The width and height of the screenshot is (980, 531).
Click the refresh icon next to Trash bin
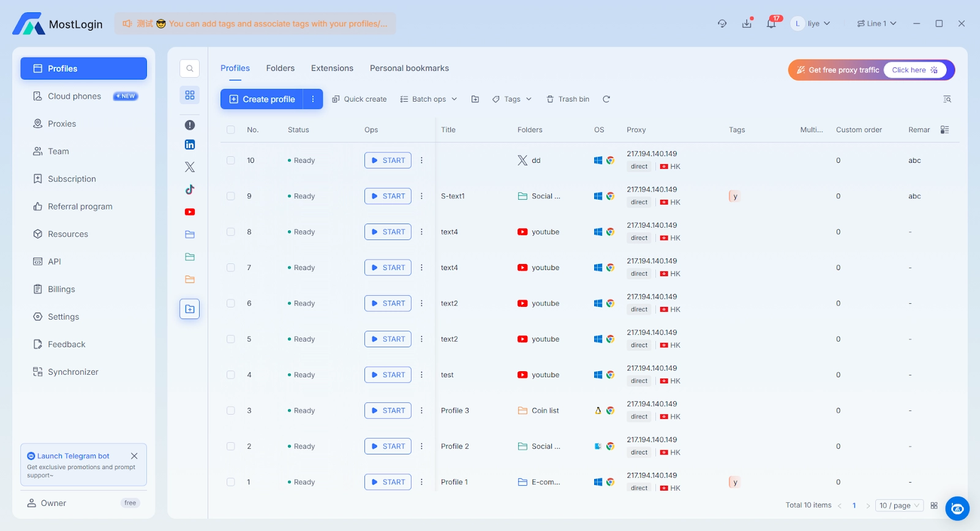click(606, 99)
